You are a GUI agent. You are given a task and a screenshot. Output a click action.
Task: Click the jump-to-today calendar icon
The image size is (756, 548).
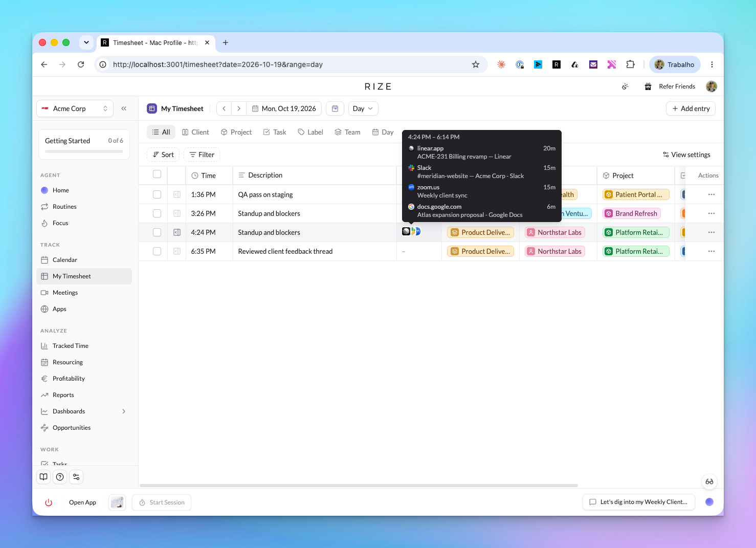(335, 108)
